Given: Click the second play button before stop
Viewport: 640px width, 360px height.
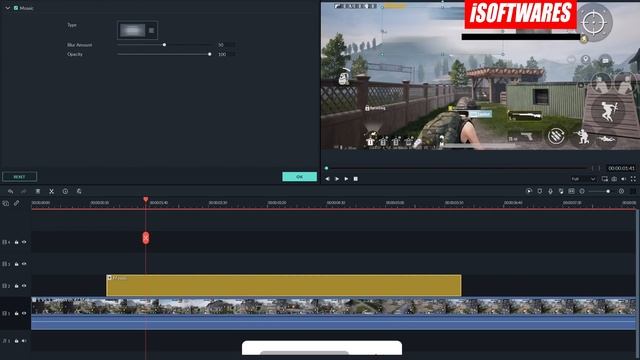Looking at the screenshot, I should pyautogui.click(x=346, y=179).
